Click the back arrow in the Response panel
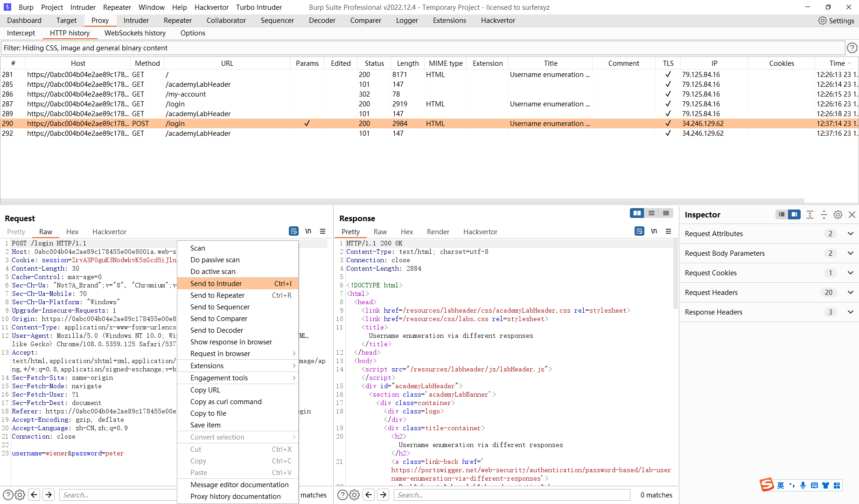859x504 pixels. (x=369, y=495)
